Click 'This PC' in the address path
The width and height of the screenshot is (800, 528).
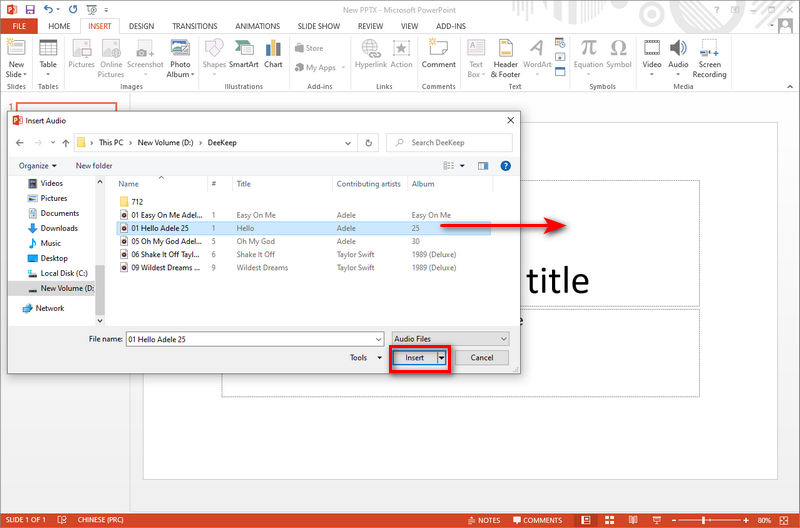coord(111,143)
